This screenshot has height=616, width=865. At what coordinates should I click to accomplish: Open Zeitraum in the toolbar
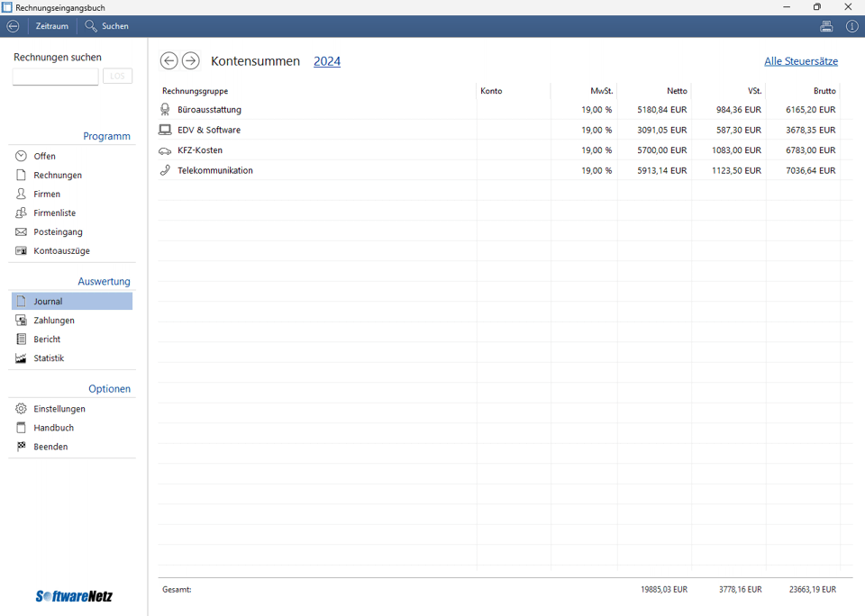tap(51, 26)
